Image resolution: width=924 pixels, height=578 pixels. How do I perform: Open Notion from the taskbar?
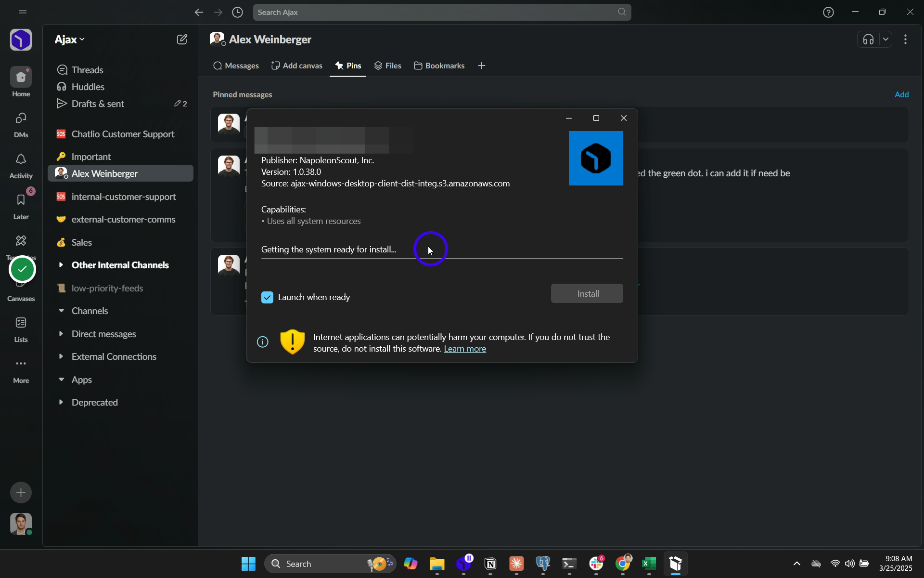(x=490, y=564)
